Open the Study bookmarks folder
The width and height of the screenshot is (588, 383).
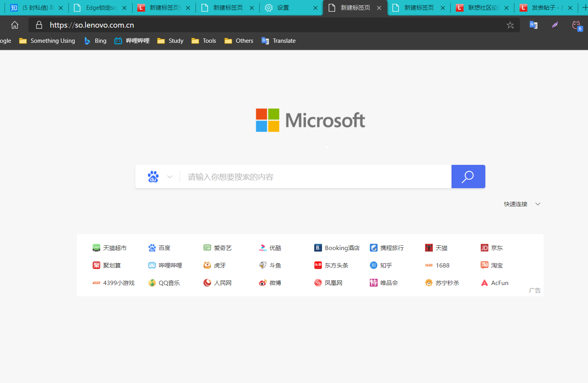170,41
